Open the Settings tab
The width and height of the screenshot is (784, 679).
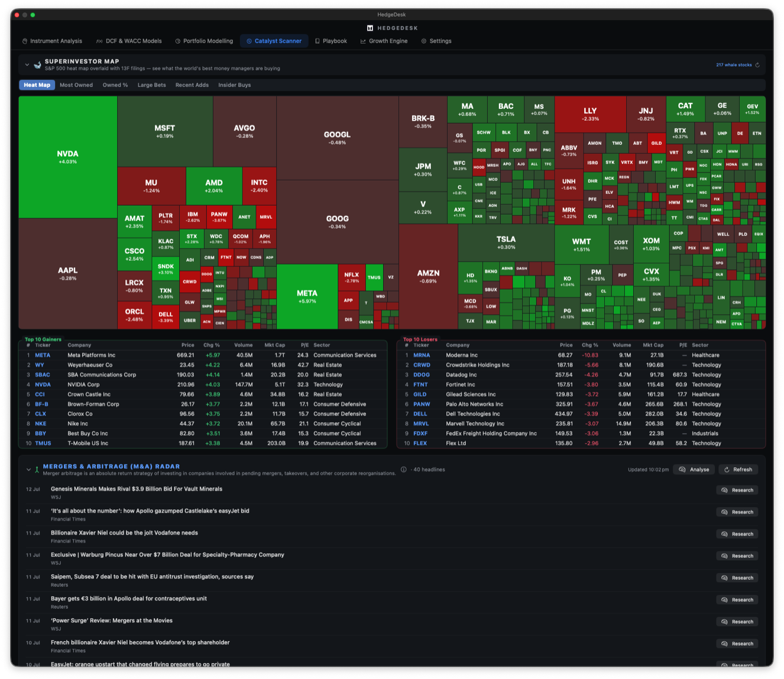click(x=436, y=41)
